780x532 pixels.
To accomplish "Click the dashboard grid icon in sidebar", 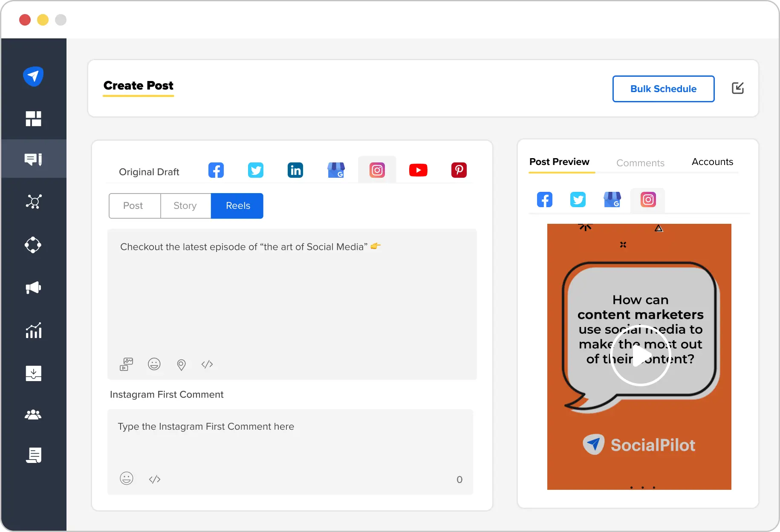I will click(34, 119).
